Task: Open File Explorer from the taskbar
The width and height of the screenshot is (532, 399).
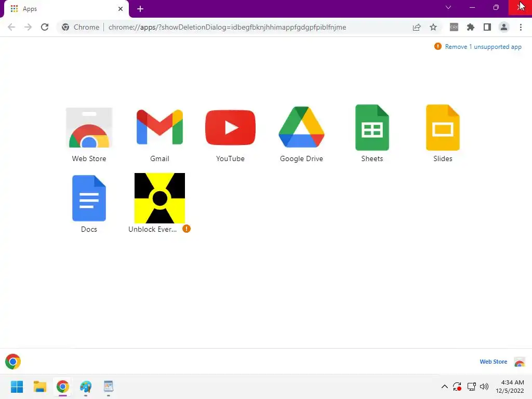Action: point(39,387)
